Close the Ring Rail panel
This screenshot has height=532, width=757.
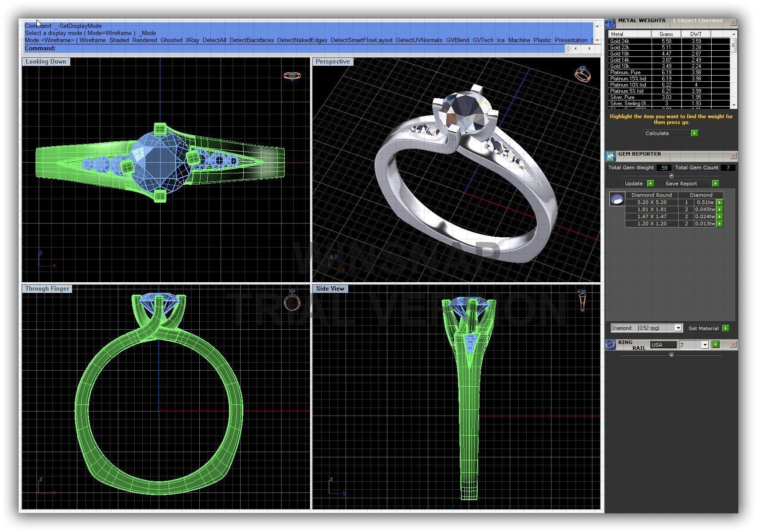click(x=733, y=344)
